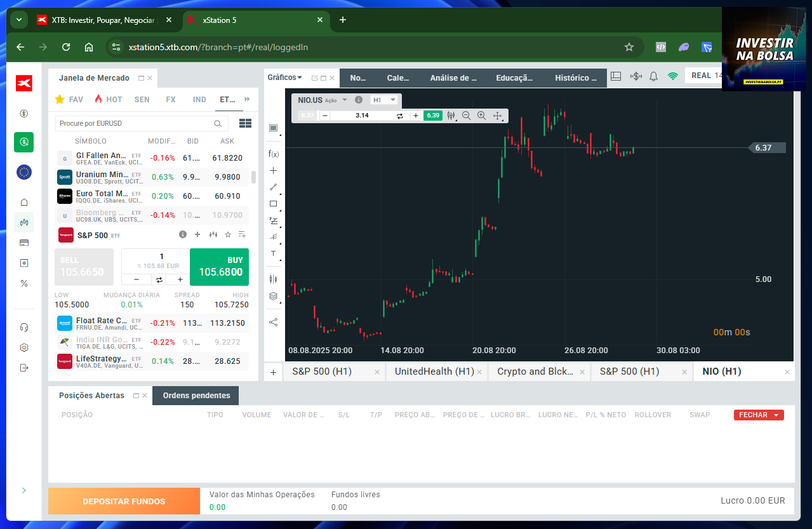This screenshot has width=812, height=529.
Task: Show more market category tabs arrow
Action: (247, 99)
